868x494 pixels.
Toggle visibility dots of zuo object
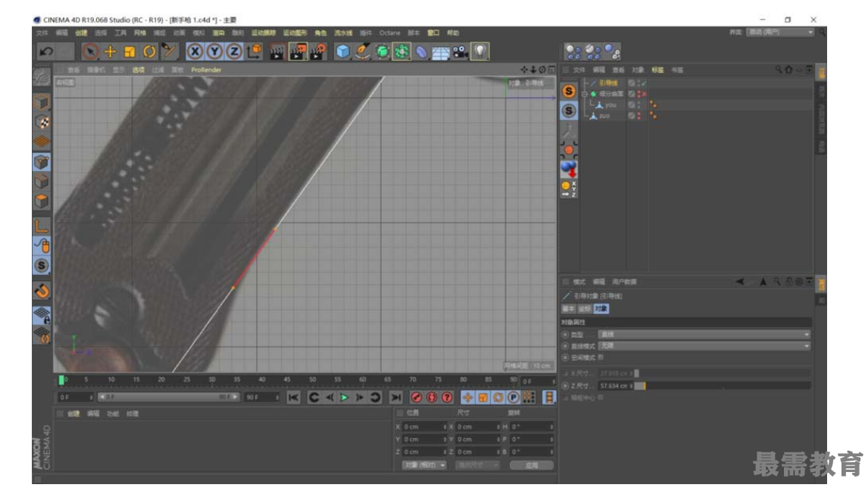[x=639, y=116]
